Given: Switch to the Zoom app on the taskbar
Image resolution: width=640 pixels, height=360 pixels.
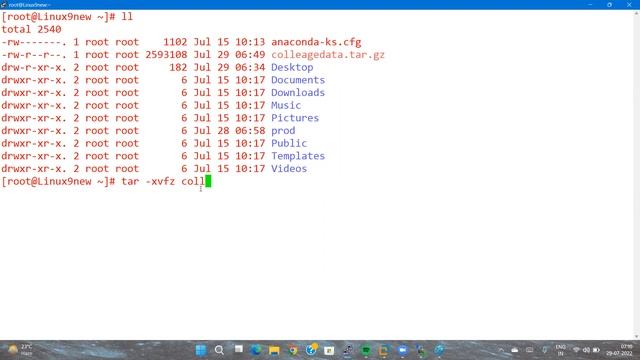Looking at the screenshot, I should (x=402, y=350).
